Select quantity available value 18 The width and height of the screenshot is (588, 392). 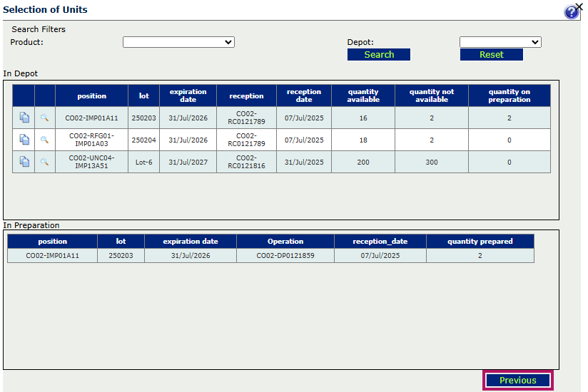(363, 140)
